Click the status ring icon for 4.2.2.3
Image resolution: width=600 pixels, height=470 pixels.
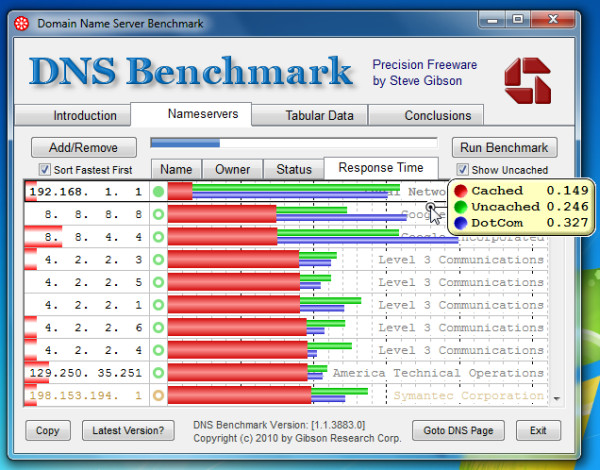click(158, 259)
